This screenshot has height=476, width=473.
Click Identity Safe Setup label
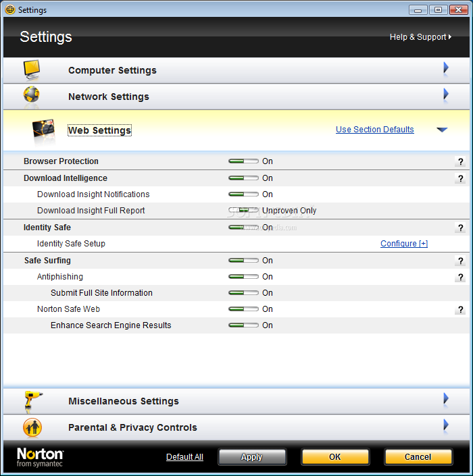coord(71,244)
